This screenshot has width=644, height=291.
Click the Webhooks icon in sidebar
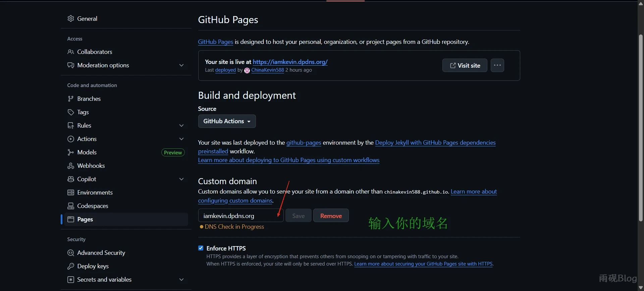coord(70,166)
